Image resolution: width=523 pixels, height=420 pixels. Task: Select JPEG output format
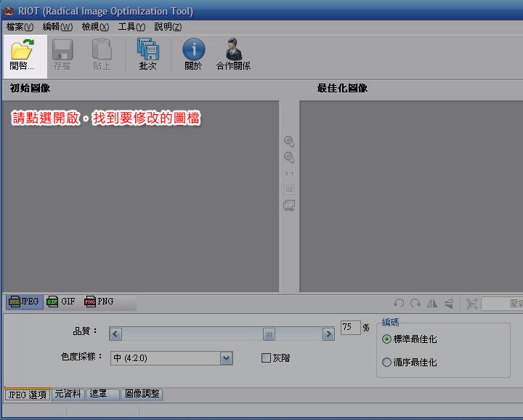(25, 302)
